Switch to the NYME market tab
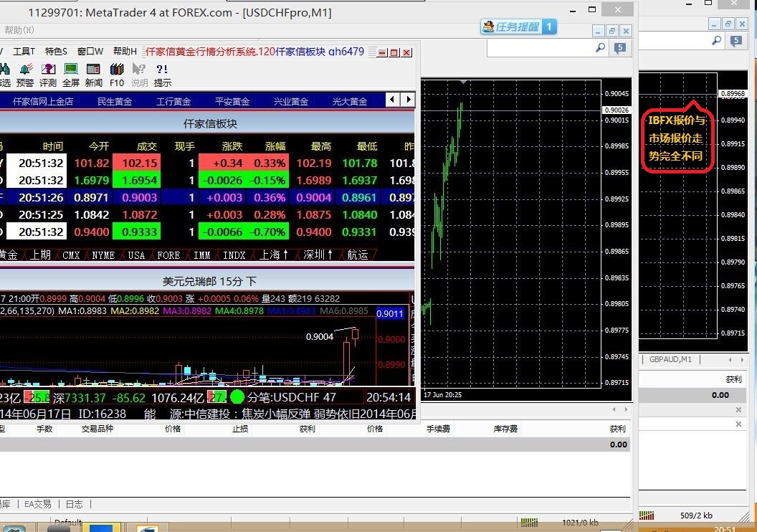Viewport: 757px width, 532px height. pos(103,255)
